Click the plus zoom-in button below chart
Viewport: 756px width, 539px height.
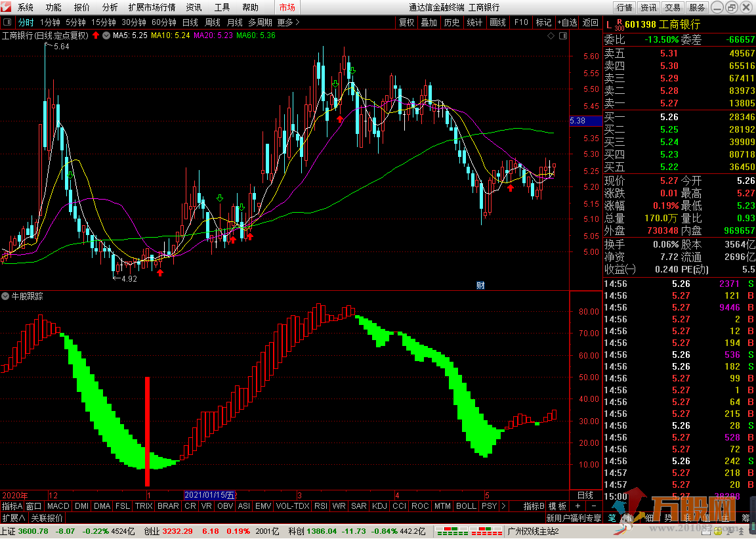click(577, 506)
